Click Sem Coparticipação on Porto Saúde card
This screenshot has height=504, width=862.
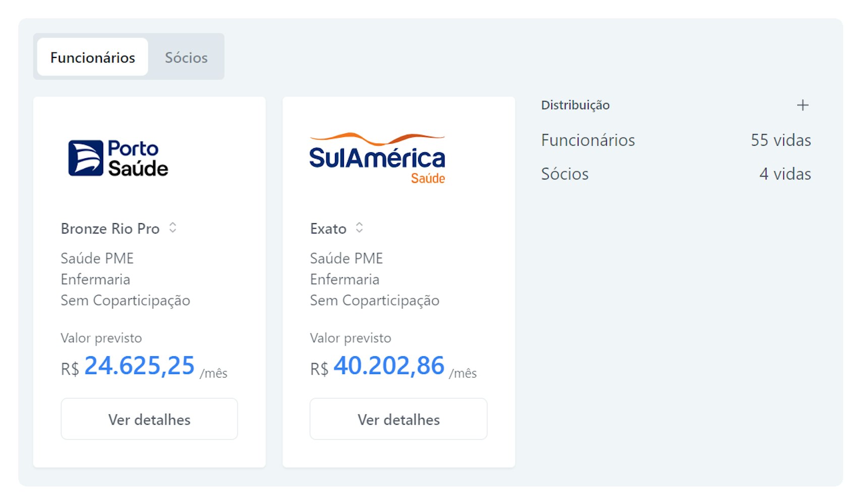[125, 300]
